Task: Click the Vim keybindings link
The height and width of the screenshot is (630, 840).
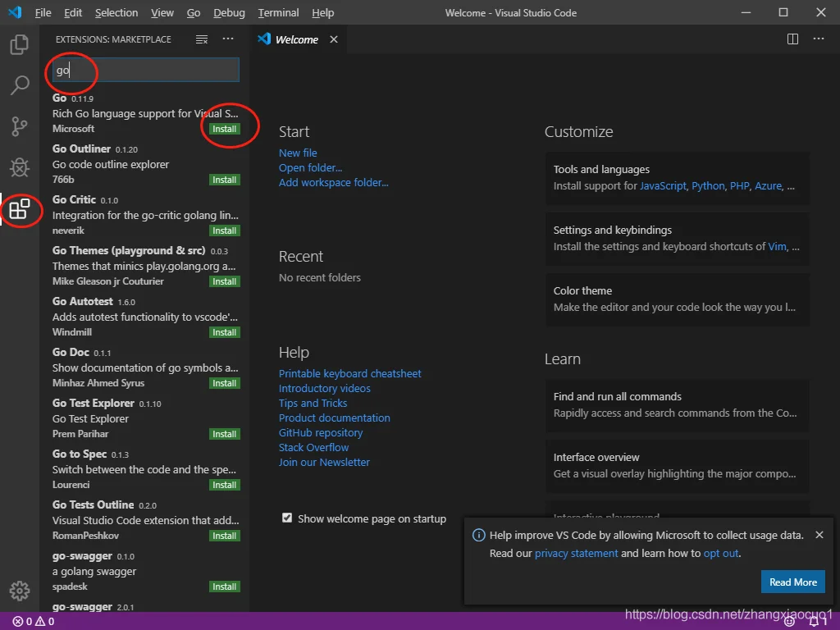Action: [778, 246]
